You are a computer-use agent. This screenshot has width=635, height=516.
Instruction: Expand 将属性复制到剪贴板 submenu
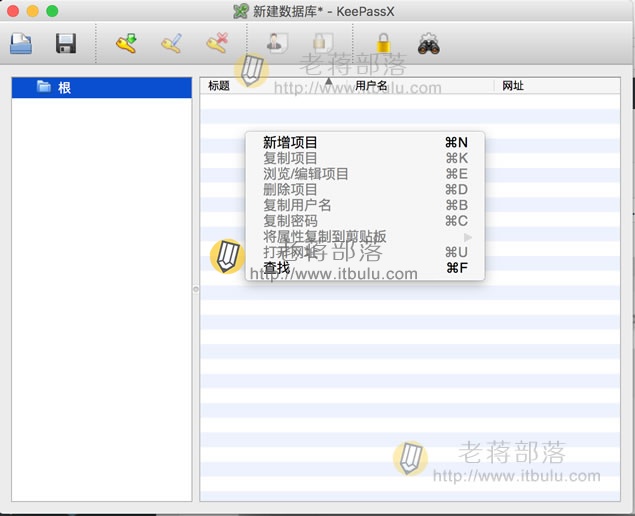(x=365, y=237)
